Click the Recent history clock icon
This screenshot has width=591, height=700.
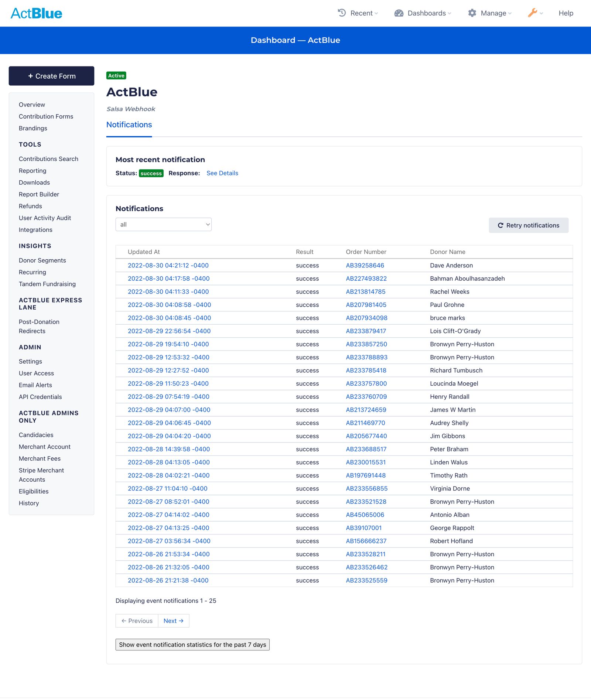coord(342,13)
